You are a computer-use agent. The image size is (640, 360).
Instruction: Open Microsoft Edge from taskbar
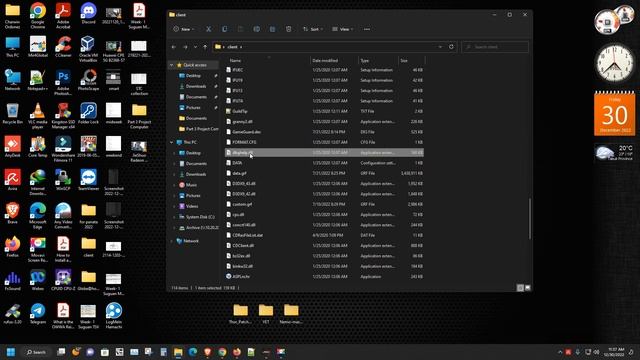193,352
